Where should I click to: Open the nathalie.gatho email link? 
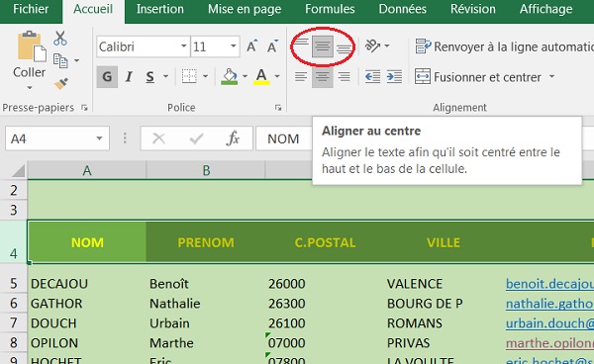pyautogui.click(x=549, y=304)
